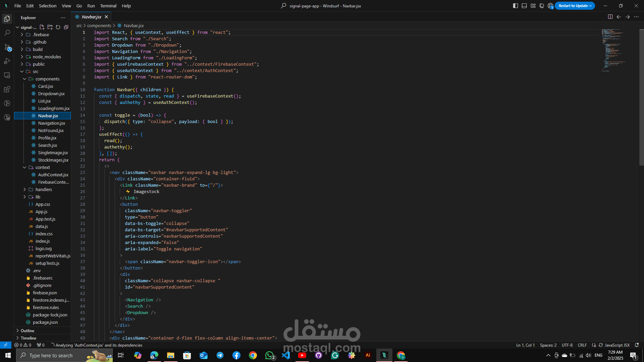This screenshot has width=644, height=362.
Task: Open the Terminal menu
Action: [108, 6]
